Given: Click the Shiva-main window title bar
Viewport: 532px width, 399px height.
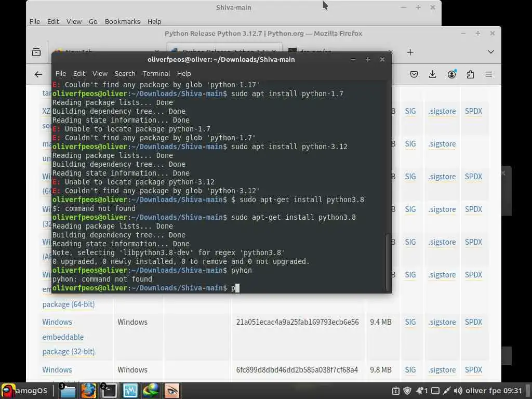Looking at the screenshot, I should [x=234, y=7].
